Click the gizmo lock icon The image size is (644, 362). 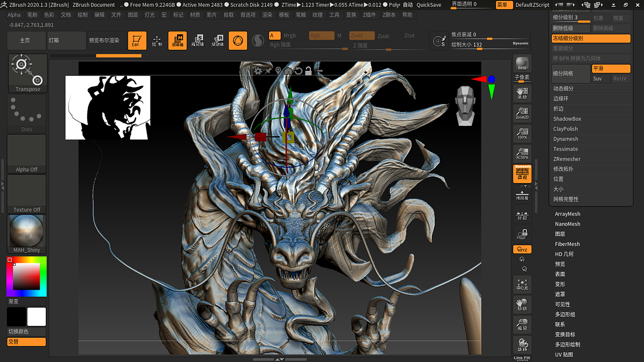pos(308,70)
